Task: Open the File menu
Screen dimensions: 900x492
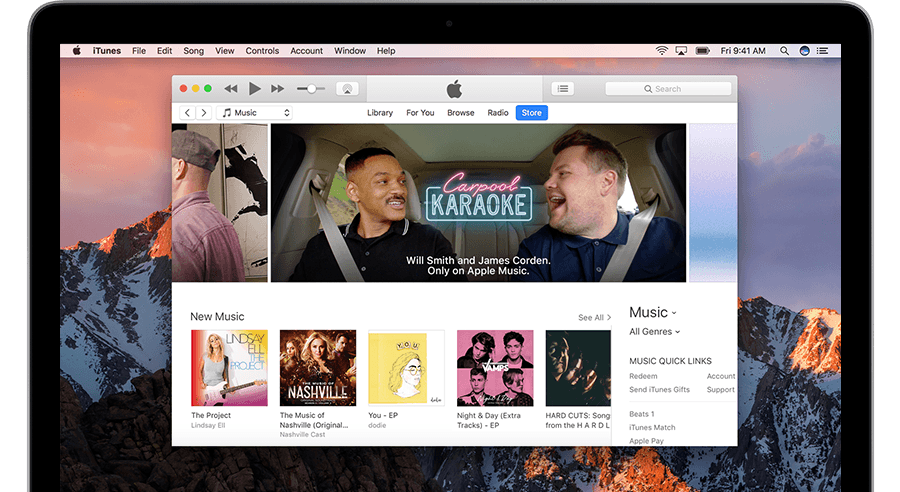Action: tap(139, 51)
